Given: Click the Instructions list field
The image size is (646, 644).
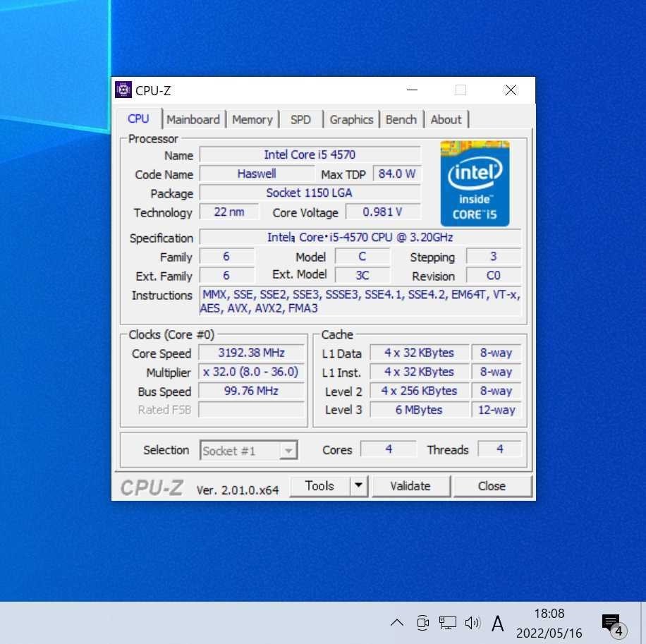Looking at the screenshot, I should [360, 302].
